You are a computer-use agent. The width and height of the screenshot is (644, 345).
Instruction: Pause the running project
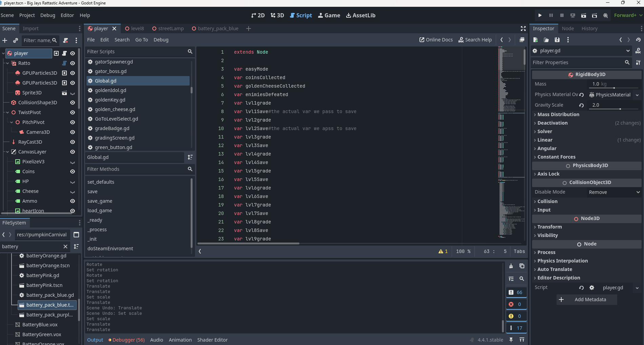tap(551, 15)
